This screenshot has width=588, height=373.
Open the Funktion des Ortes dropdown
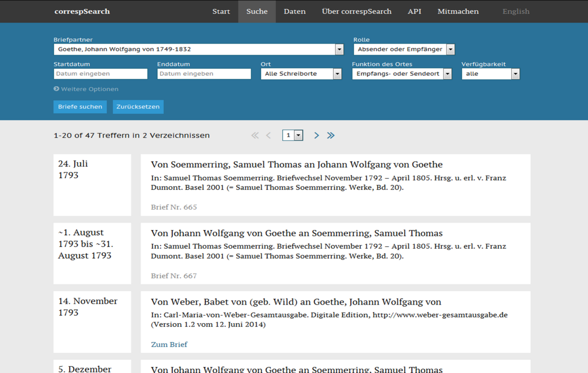coord(402,74)
